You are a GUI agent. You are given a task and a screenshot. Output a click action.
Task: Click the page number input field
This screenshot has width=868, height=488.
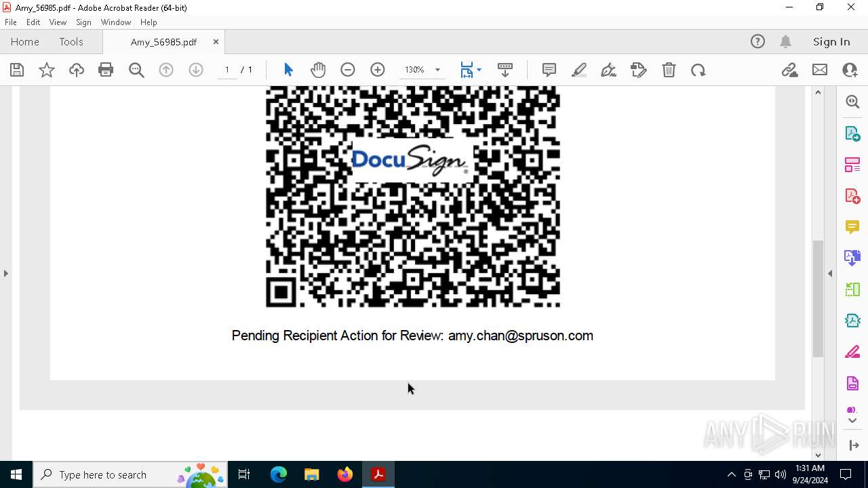227,70
